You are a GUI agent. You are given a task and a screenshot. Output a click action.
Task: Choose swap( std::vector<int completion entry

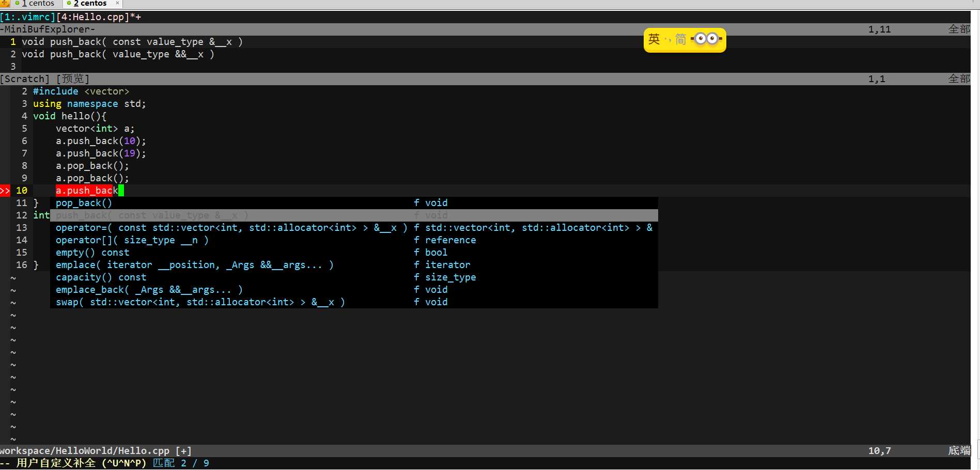point(354,302)
